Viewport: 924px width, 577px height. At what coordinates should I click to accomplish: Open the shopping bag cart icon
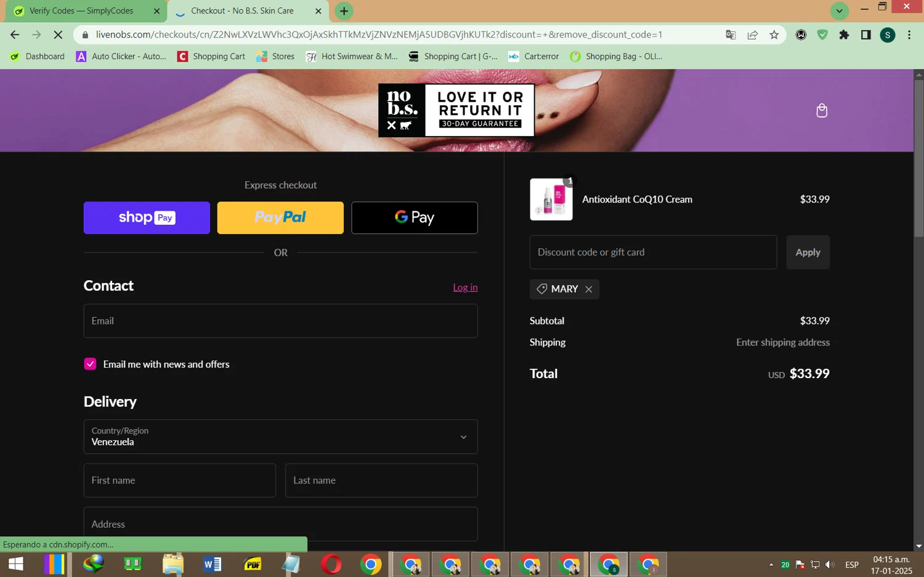821,110
